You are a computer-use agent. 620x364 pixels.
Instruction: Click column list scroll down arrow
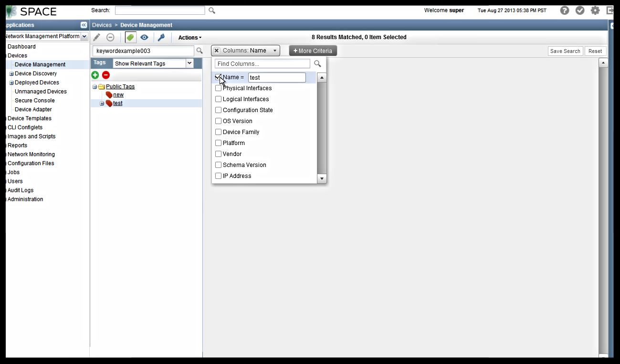(x=322, y=179)
